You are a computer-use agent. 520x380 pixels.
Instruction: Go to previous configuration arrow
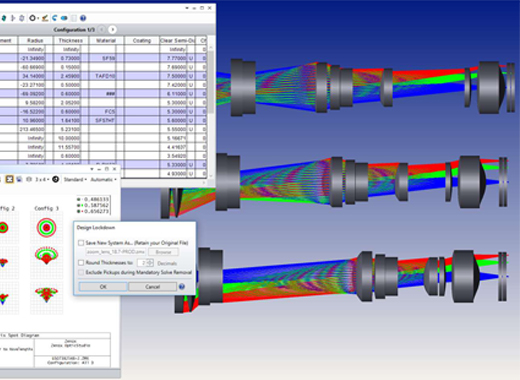click(x=102, y=30)
